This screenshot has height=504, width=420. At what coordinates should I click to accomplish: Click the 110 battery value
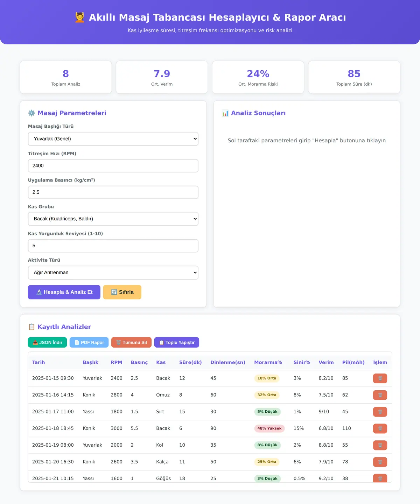(346, 428)
